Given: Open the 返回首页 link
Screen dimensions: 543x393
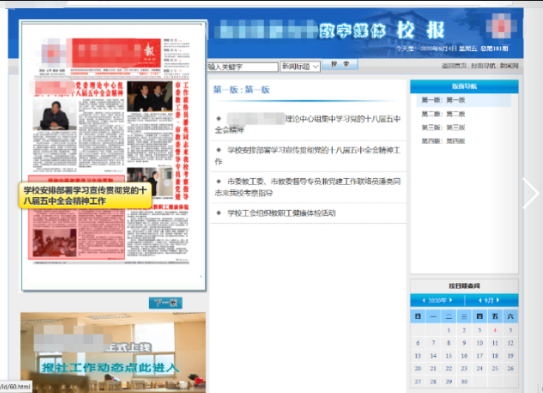Looking at the screenshot, I should 454,65.
